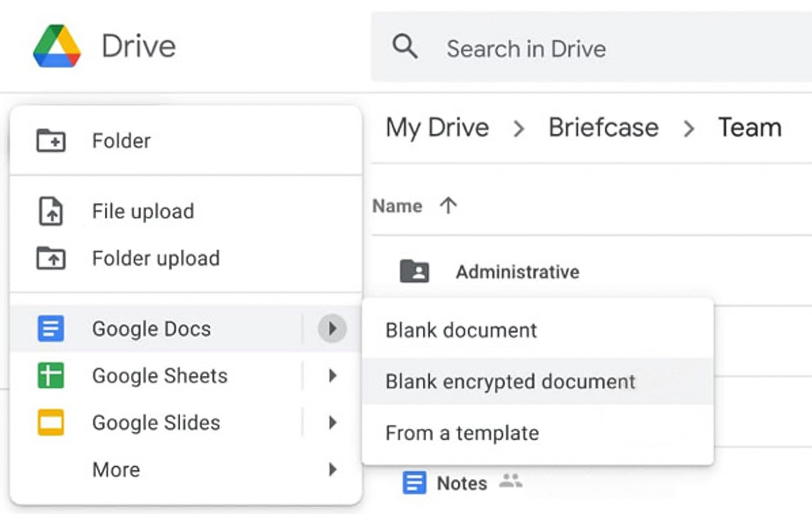Click the new Folder icon
This screenshot has height=514, width=812.
pyautogui.click(x=51, y=141)
